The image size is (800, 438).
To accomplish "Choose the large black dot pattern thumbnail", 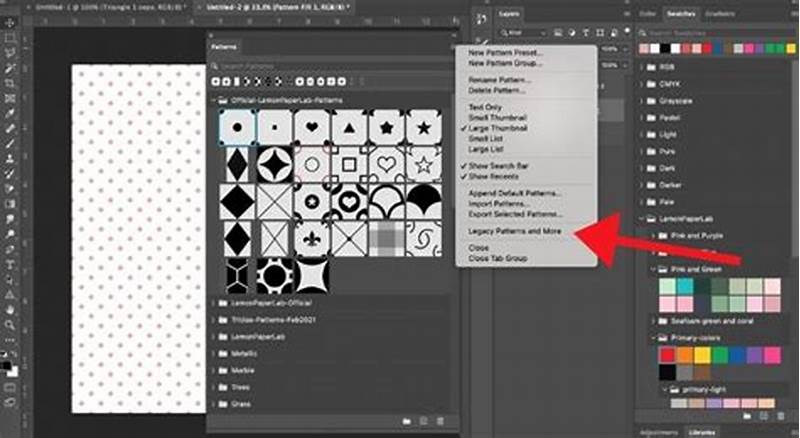I will [x=237, y=128].
